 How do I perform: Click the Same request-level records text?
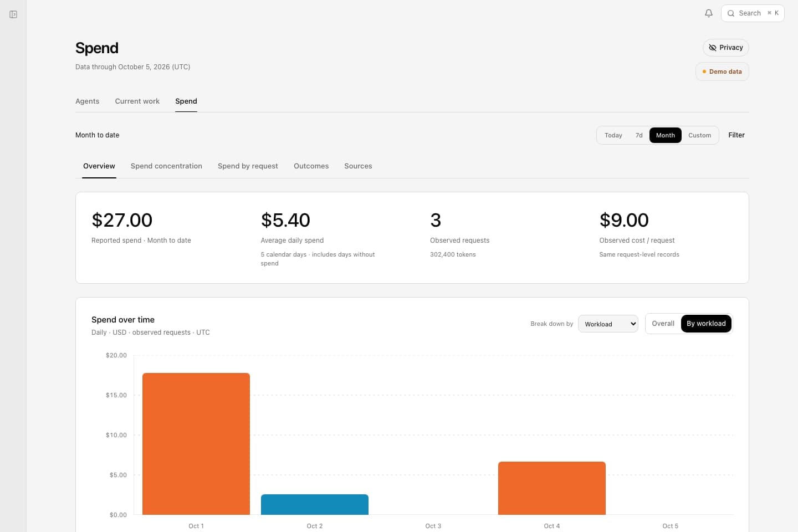tap(639, 255)
